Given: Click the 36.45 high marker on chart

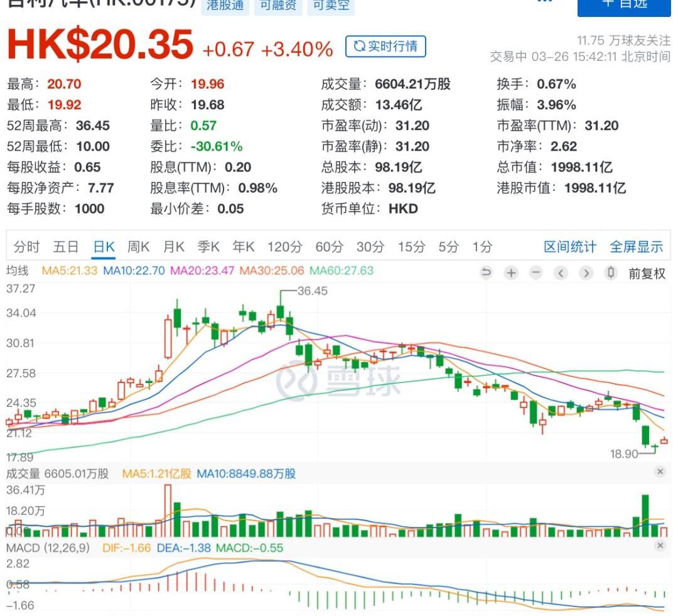Looking at the screenshot, I should 312,291.
